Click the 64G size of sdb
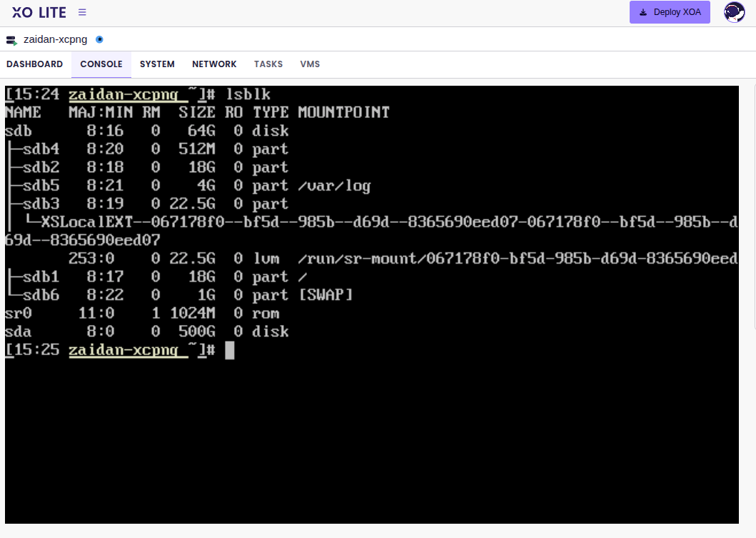This screenshot has height=538, width=756. (x=201, y=131)
